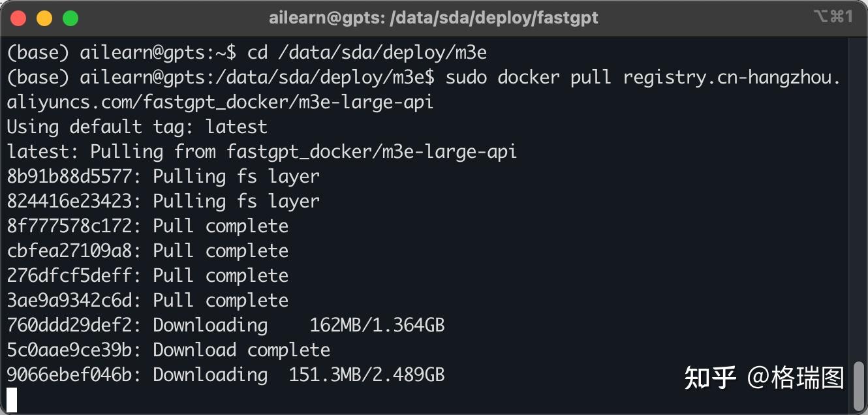
Task: Click the 162MB/1.364GB download progress
Action: tap(377, 325)
